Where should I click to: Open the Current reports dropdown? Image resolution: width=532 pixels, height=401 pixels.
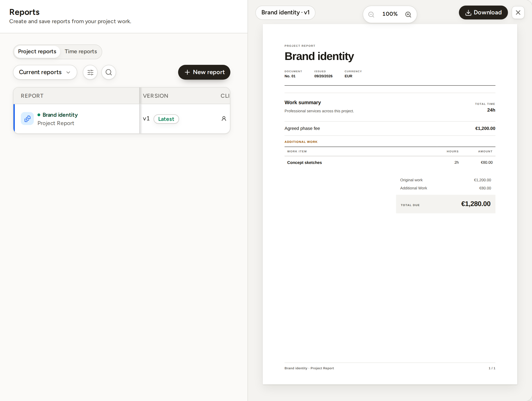[x=45, y=72]
